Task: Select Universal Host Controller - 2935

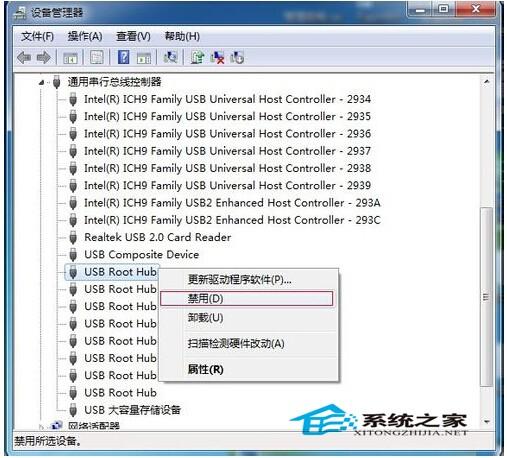Action: pyautogui.click(x=227, y=116)
